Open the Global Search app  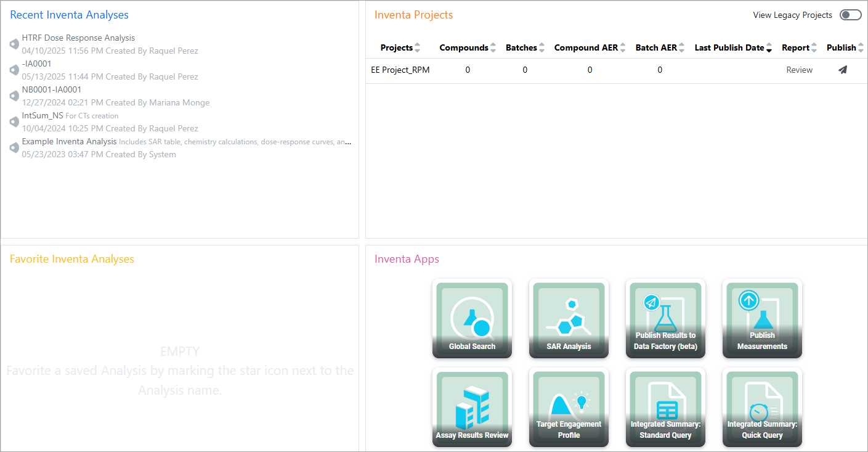(472, 319)
